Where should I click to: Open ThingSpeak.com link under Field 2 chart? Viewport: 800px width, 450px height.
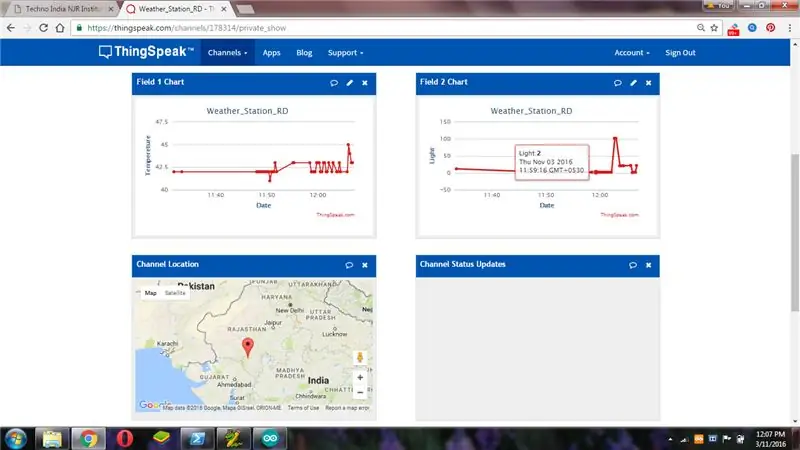(x=619, y=215)
